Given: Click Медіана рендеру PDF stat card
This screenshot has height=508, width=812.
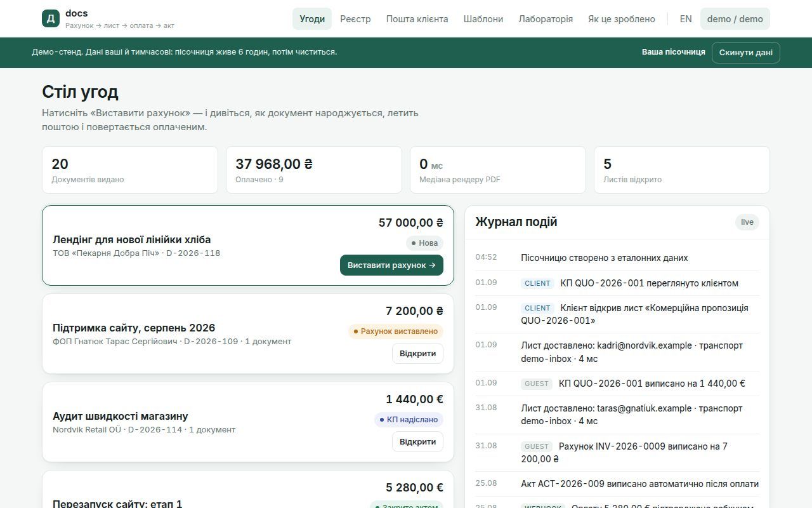Looking at the screenshot, I should (x=498, y=170).
